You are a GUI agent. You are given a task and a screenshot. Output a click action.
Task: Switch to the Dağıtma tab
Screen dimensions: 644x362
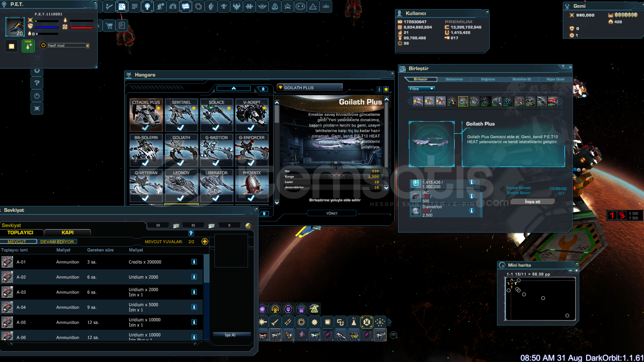[x=488, y=80]
